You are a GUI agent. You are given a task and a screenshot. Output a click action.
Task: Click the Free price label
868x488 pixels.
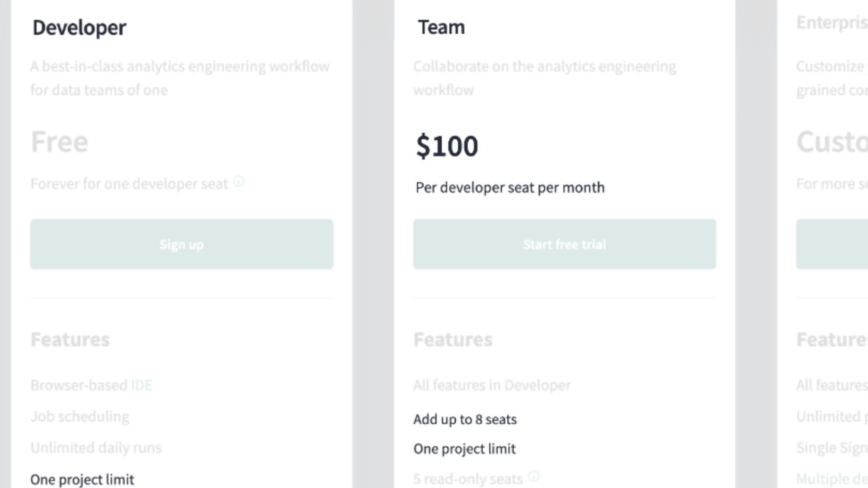pos(59,142)
